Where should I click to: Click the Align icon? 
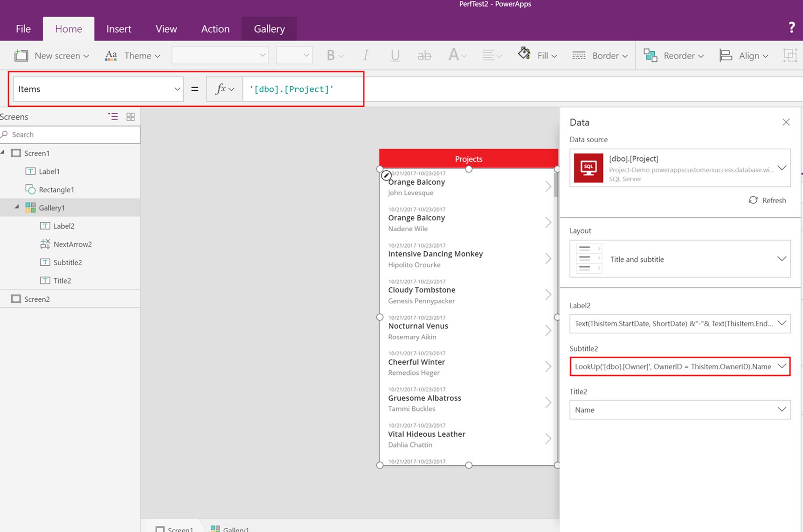(726, 55)
